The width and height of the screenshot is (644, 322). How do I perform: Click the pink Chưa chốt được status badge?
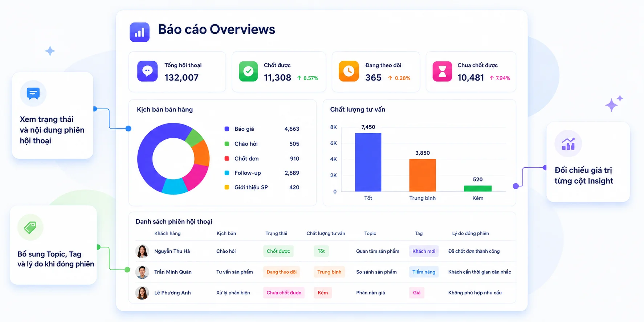coord(284,293)
